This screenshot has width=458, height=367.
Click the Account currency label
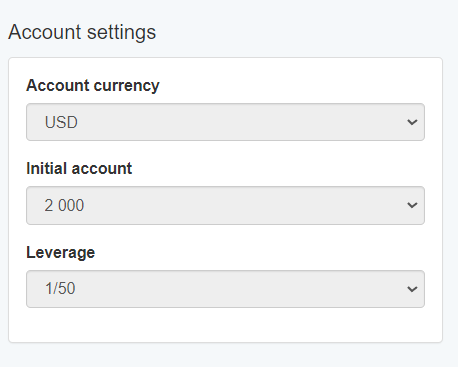pyautogui.click(x=93, y=86)
